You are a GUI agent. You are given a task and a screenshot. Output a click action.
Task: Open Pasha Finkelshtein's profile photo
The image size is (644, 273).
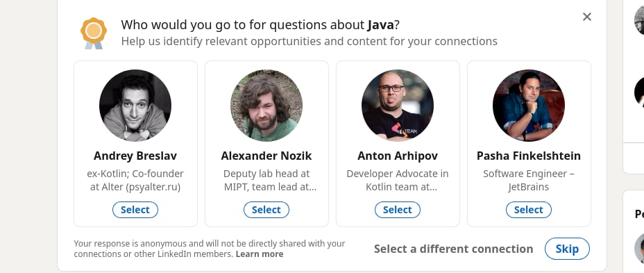point(529,106)
